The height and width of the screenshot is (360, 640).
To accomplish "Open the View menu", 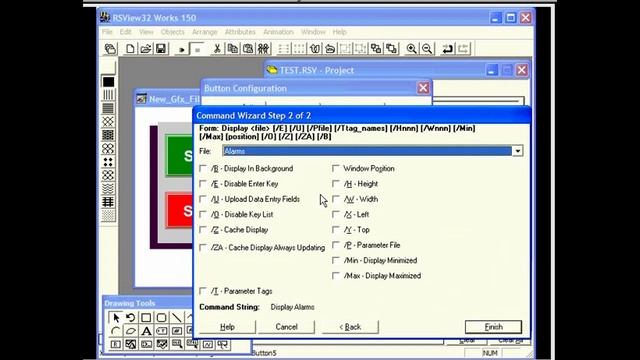I will pyautogui.click(x=146, y=32).
